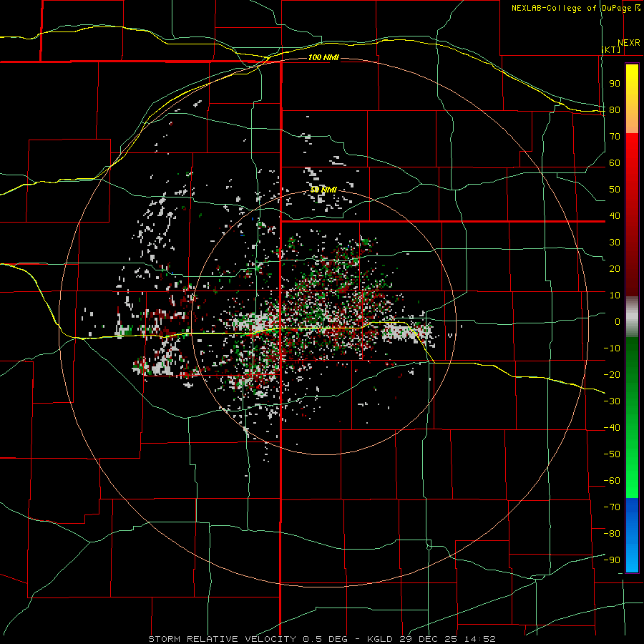Image resolution: width=644 pixels, height=644 pixels.
Task: Pick the blue segment of the color bar
Action: [632, 535]
